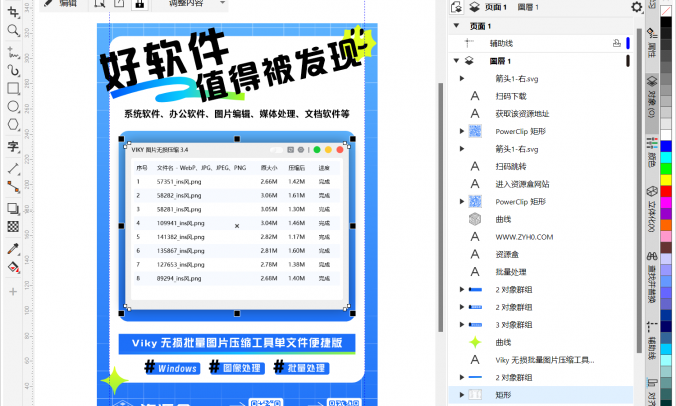
Task: Toggle printing for the 辅助线 layer
Action: [617, 43]
